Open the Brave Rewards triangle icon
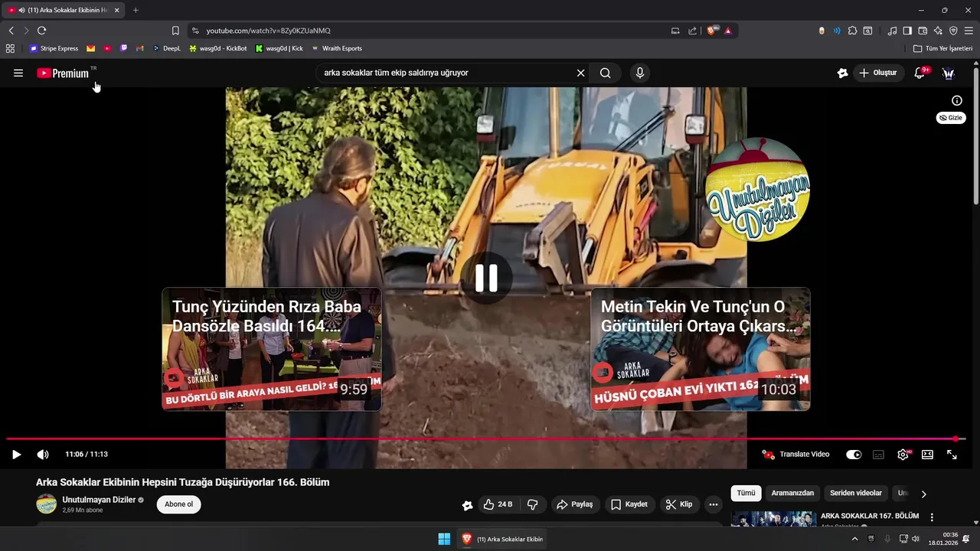 click(728, 31)
